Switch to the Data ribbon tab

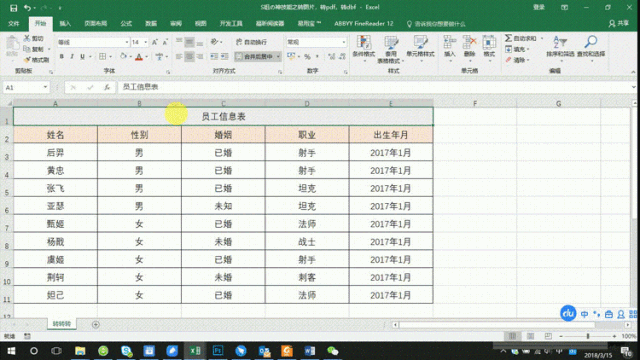151,24
